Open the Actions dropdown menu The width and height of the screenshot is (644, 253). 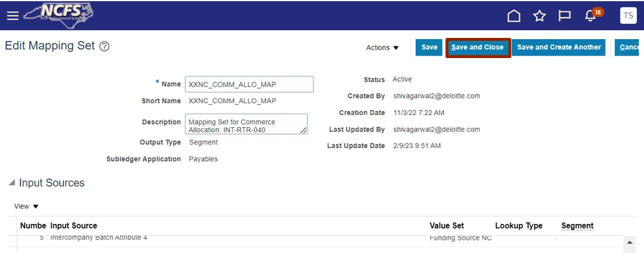pyautogui.click(x=383, y=47)
